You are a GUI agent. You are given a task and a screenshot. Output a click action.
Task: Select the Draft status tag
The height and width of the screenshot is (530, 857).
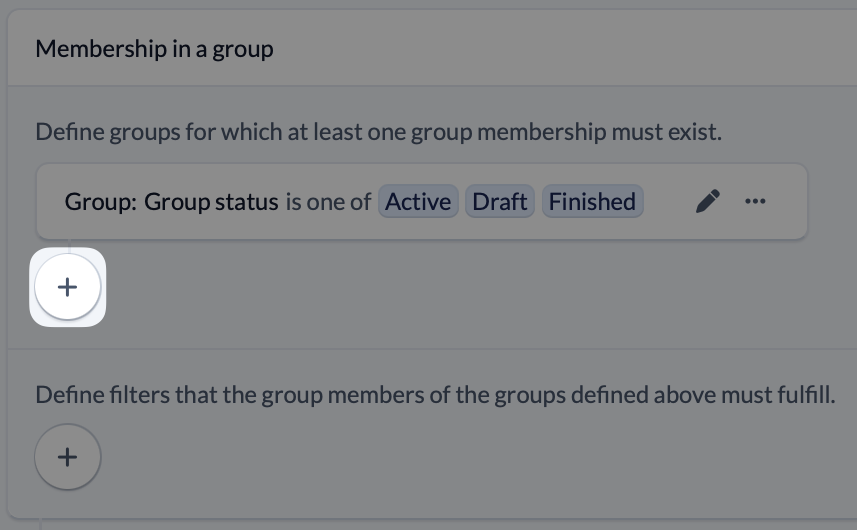[x=499, y=202]
